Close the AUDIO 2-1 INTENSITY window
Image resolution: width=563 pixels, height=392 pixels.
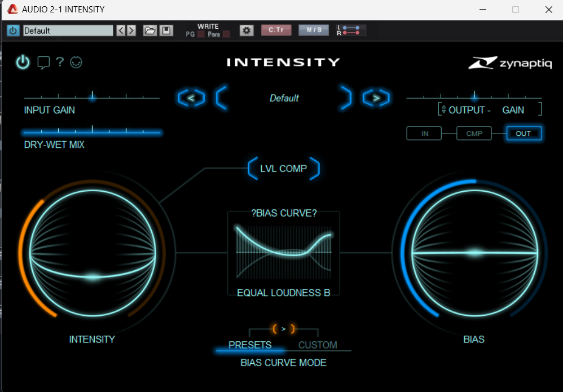click(x=549, y=10)
